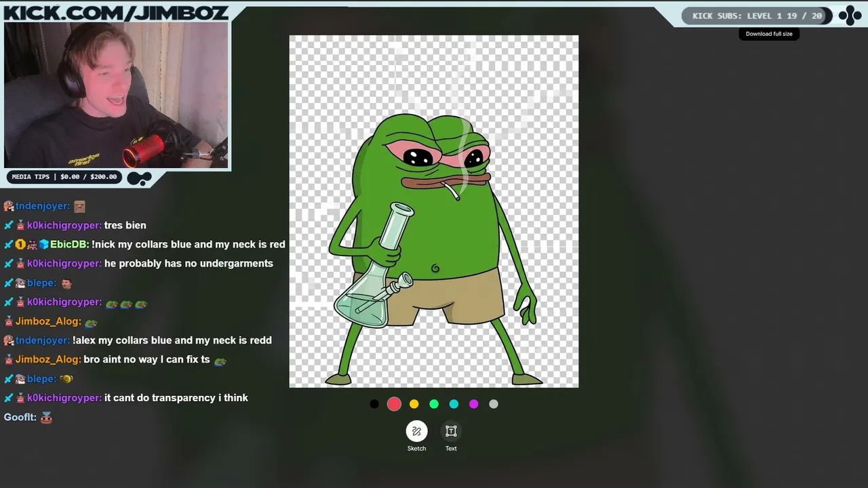This screenshot has height=488, width=868.
Task: Click the "Download full size" label
Action: coord(769,34)
